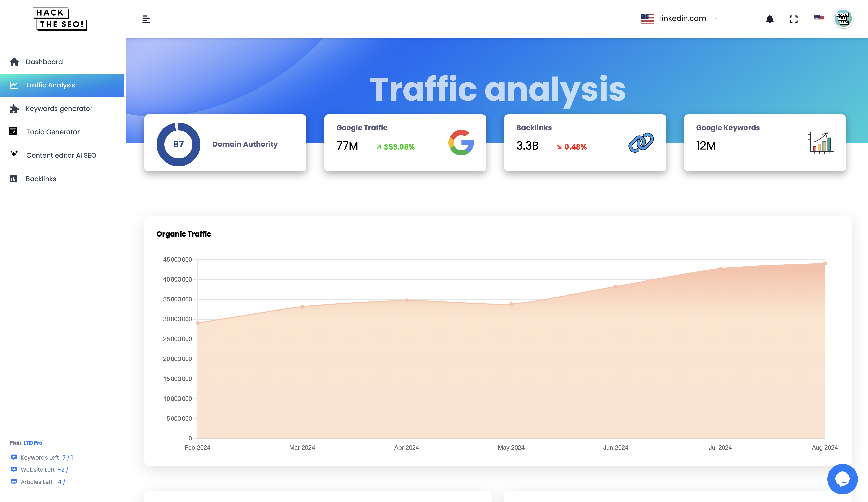Select Traffic Analysis menu item

point(50,85)
